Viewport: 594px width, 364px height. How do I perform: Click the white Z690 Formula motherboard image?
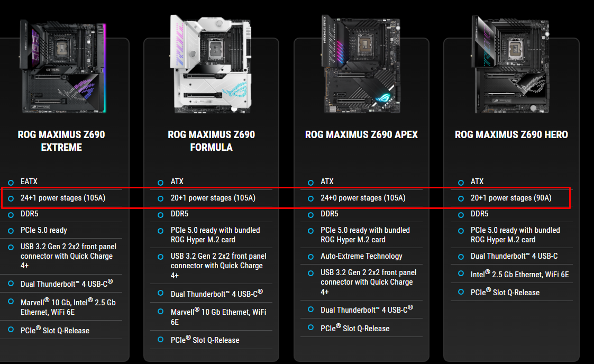211,65
